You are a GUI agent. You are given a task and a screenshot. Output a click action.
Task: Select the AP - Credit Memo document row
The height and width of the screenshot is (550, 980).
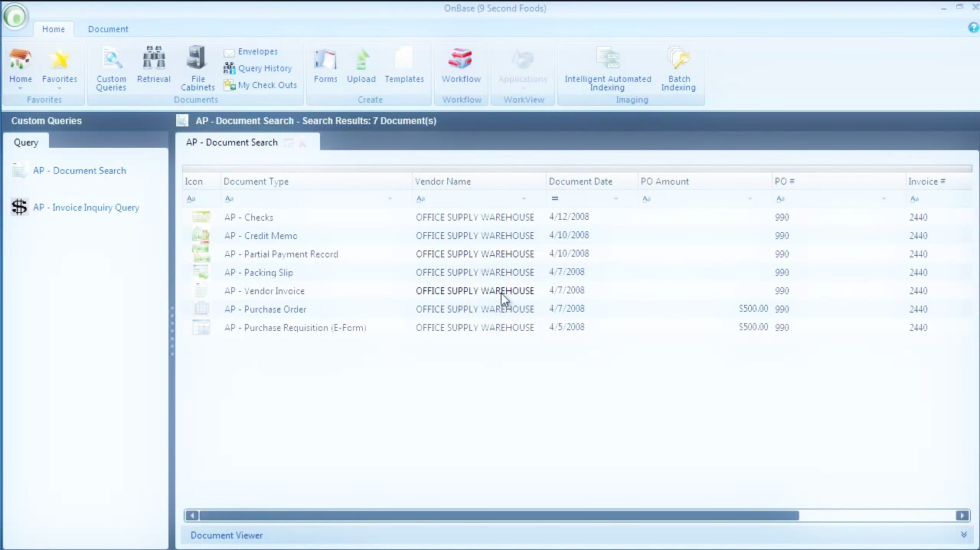point(577,236)
